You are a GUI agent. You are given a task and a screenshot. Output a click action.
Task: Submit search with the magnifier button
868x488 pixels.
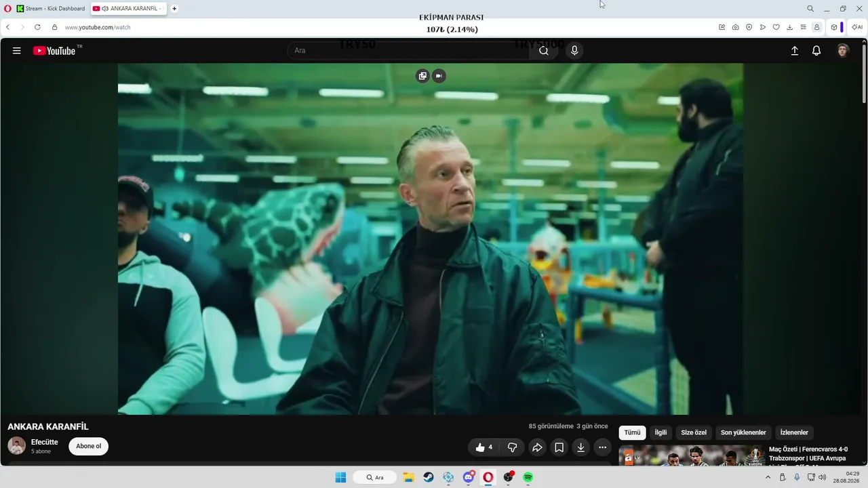pos(544,51)
